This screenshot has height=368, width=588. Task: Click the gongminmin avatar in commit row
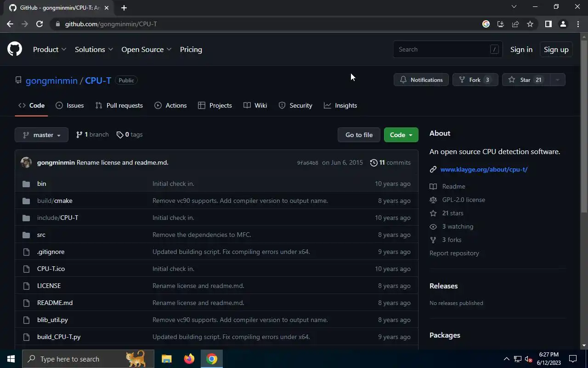(26, 162)
